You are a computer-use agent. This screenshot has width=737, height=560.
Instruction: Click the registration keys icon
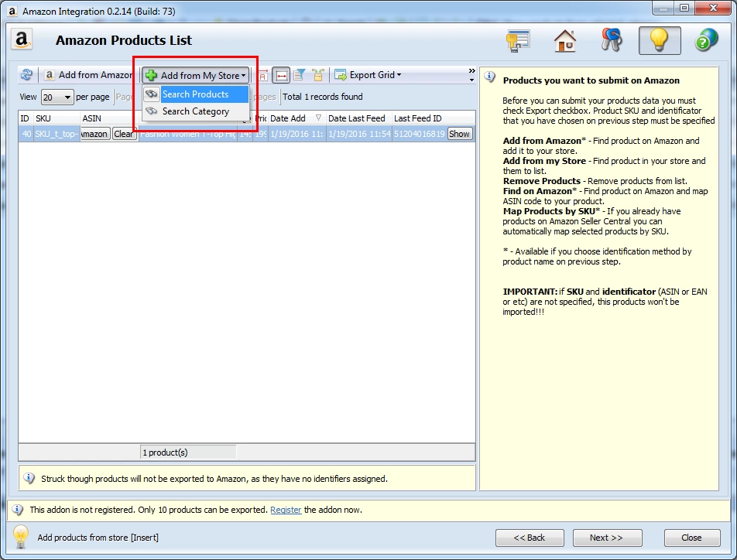tap(612, 40)
